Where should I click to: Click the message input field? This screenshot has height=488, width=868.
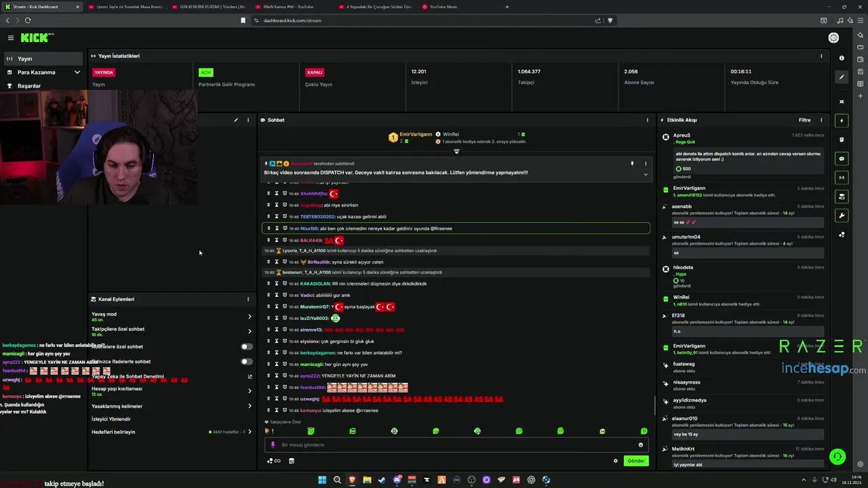coord(456,445)
